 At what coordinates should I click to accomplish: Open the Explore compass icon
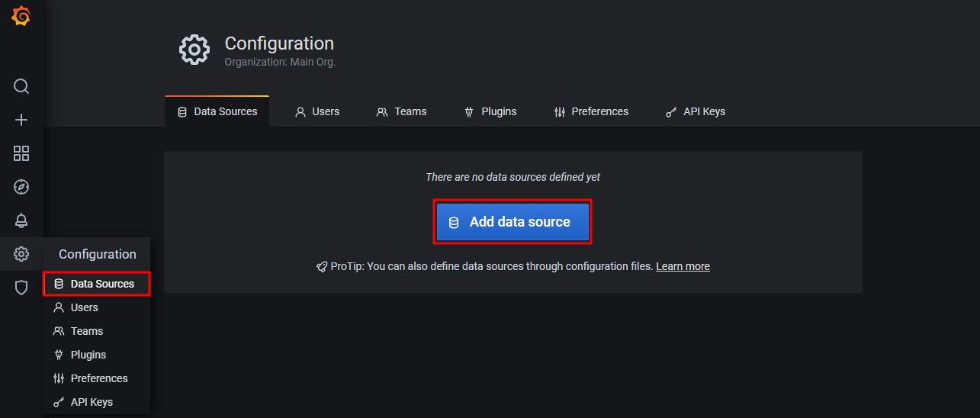click(21, 187)
